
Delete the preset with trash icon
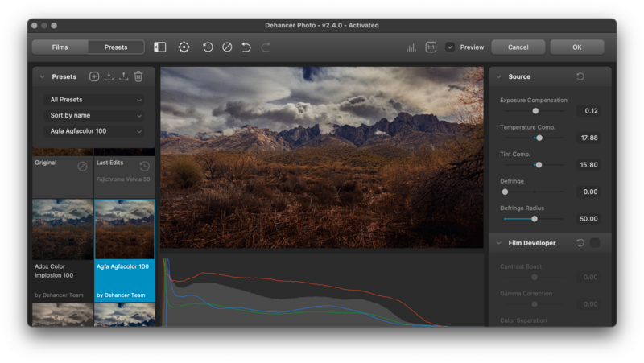coord(138,76)
